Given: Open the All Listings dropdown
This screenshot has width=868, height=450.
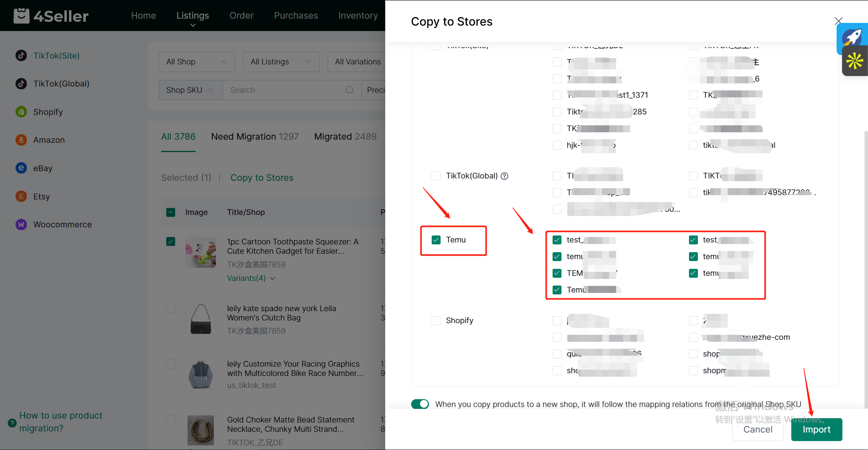Looking at the screenshot, I should [281, 62].
